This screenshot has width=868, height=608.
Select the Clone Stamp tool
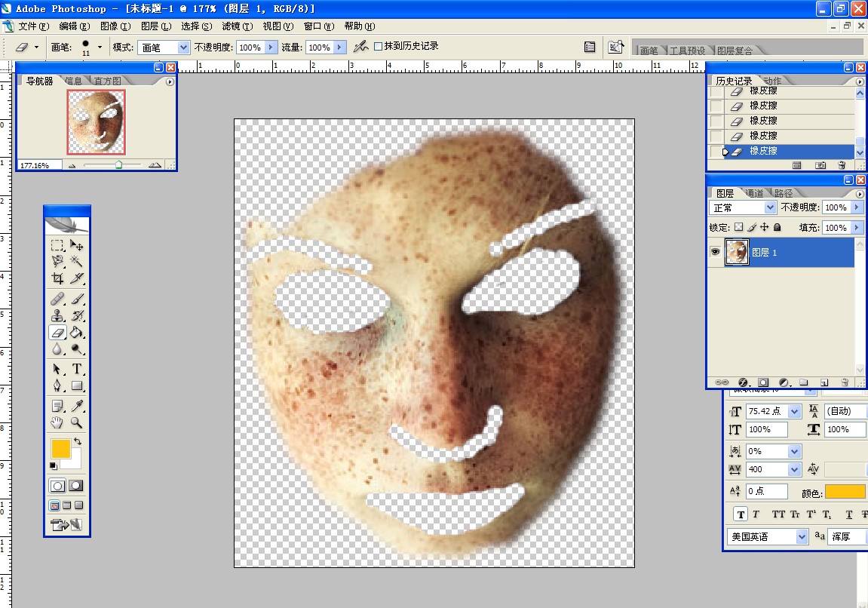point(57,315)
